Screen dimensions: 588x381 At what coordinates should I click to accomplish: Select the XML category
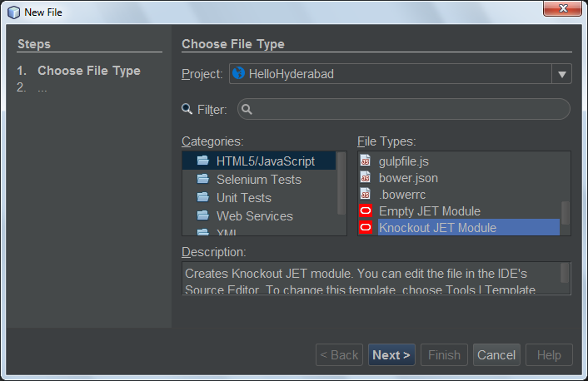[228, 232]
